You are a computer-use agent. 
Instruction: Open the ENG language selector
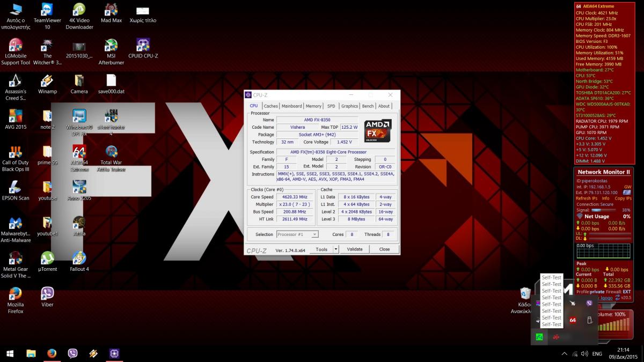point(597,354)
